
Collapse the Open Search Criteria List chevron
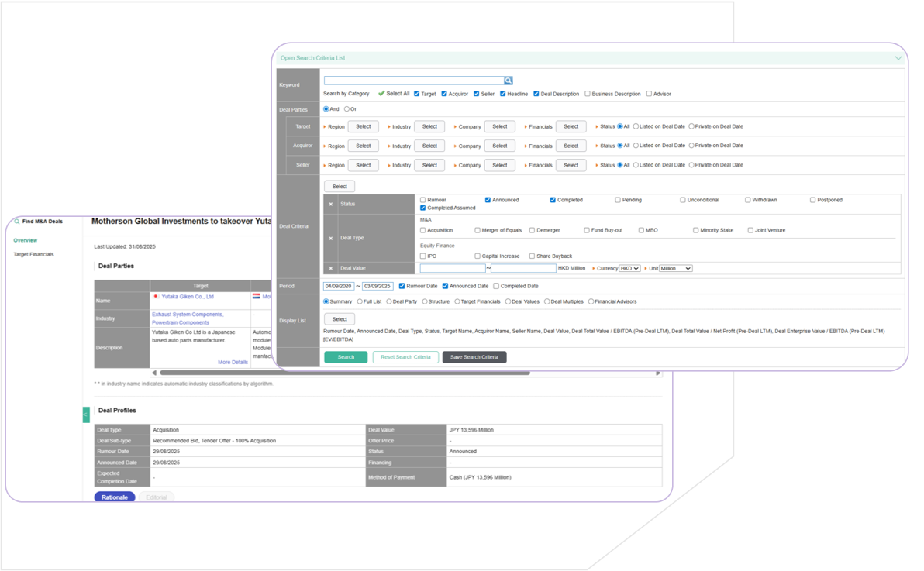click(x=898, y=58)
